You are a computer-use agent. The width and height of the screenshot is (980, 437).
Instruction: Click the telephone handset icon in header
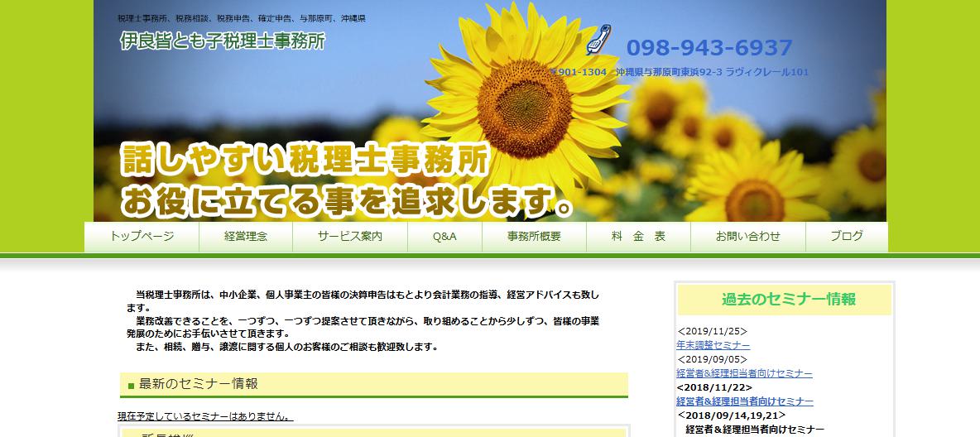(x=599, y=40)
